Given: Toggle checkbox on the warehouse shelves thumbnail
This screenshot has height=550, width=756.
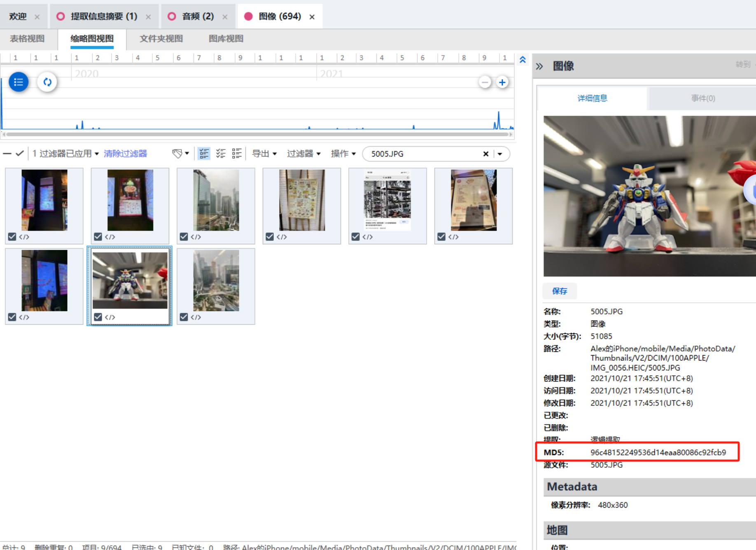Looking at the screenshot, I should click(355, 236).
